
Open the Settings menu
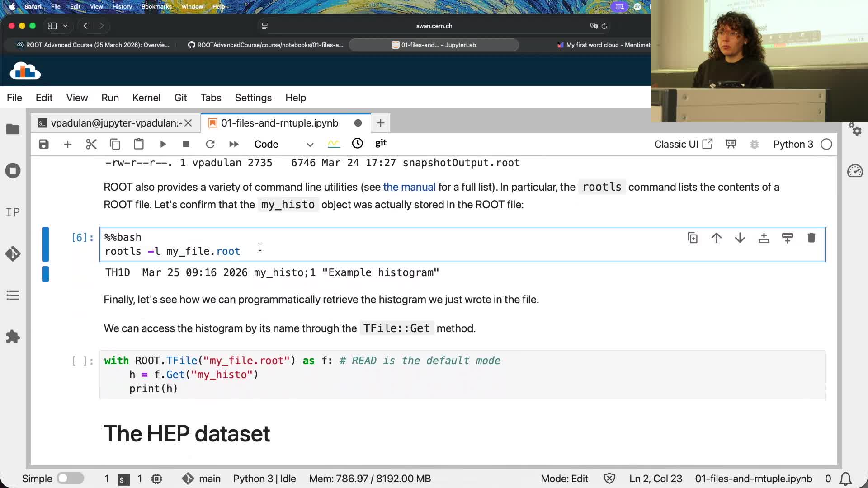pos(253,98)
